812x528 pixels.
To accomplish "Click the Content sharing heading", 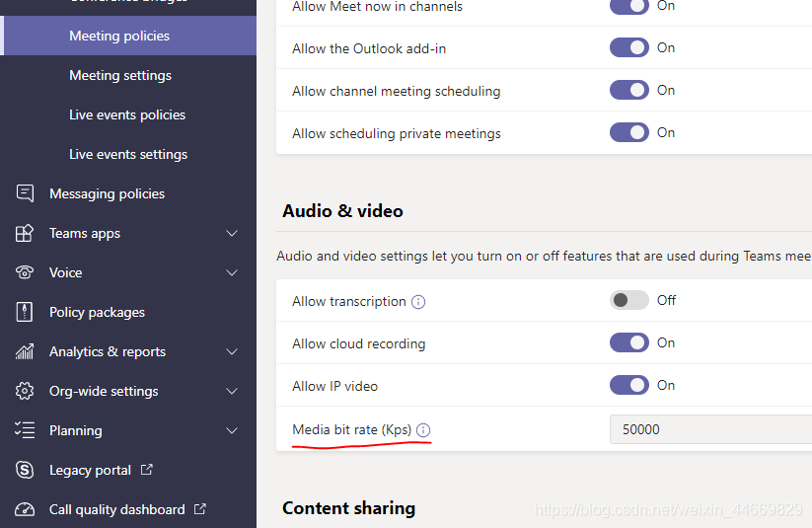I will point(348,508).
